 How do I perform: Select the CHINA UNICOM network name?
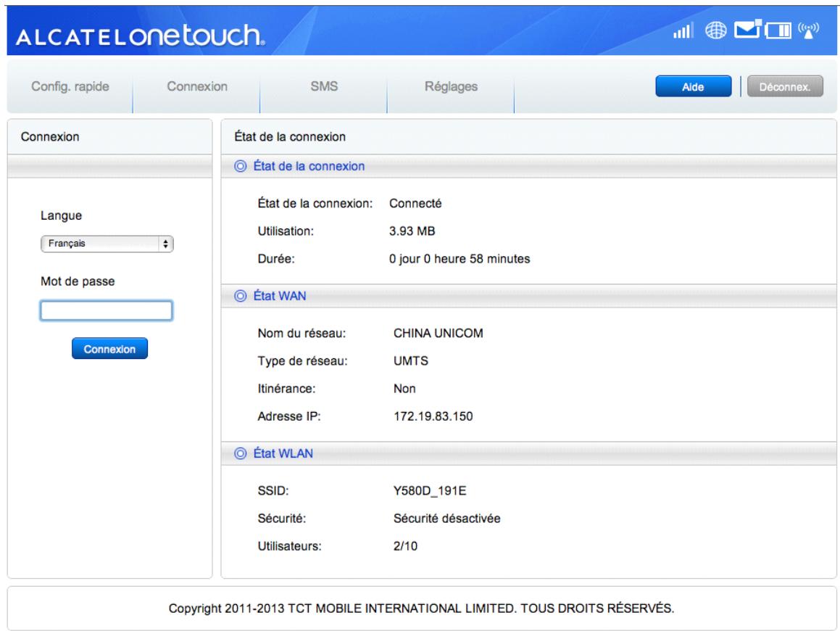coord(438,334)
